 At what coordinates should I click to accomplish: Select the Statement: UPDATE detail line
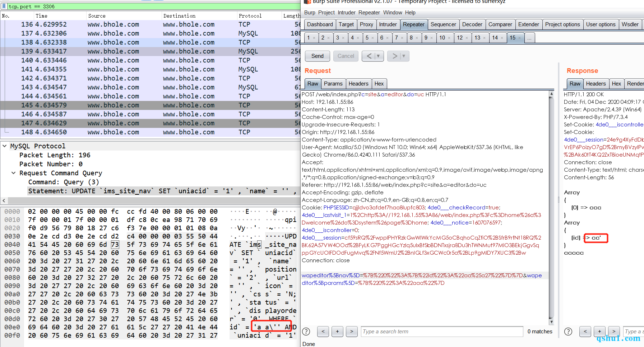tap(164, 191)
